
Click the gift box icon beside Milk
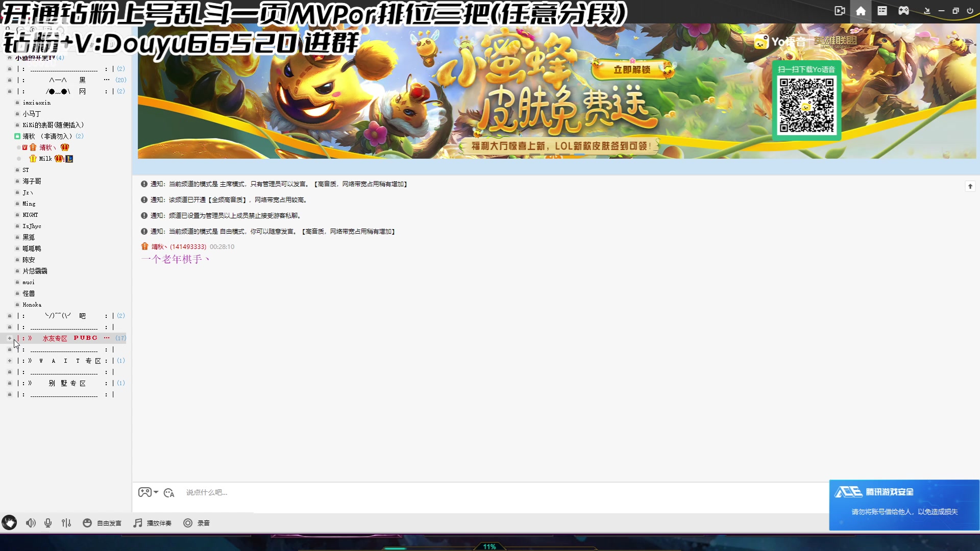33,159
